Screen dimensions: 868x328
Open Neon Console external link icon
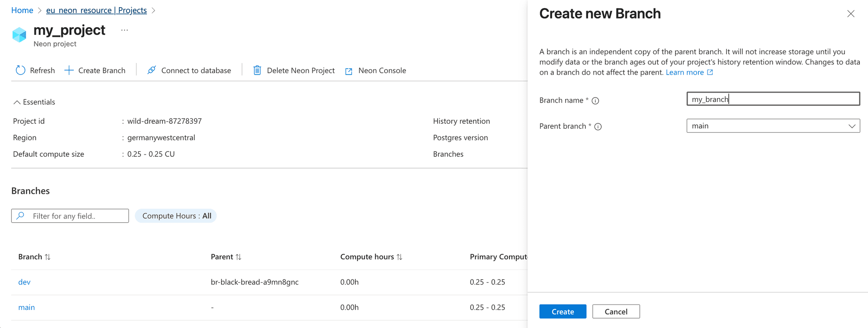tap(349, 71)
